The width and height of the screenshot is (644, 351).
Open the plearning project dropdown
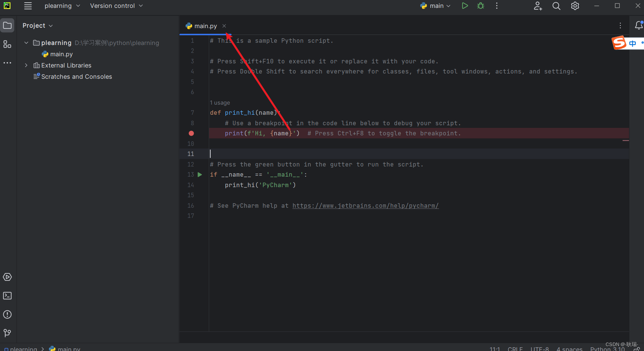coord(62,6)
